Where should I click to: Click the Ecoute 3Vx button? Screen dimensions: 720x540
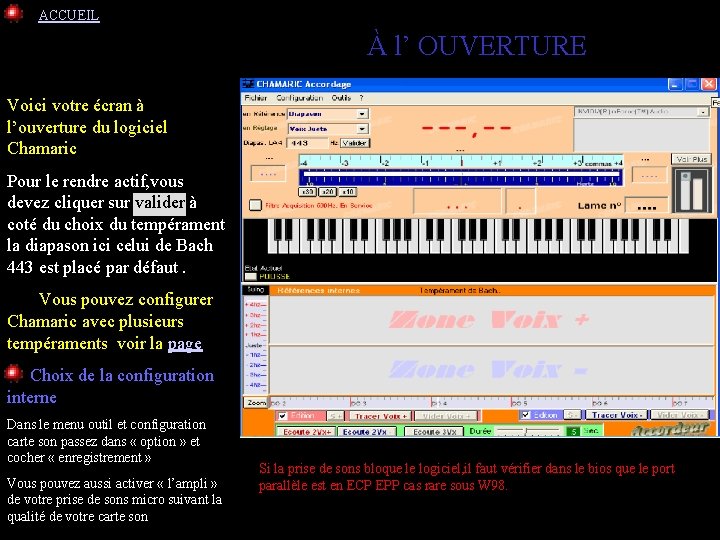(434, 432)
